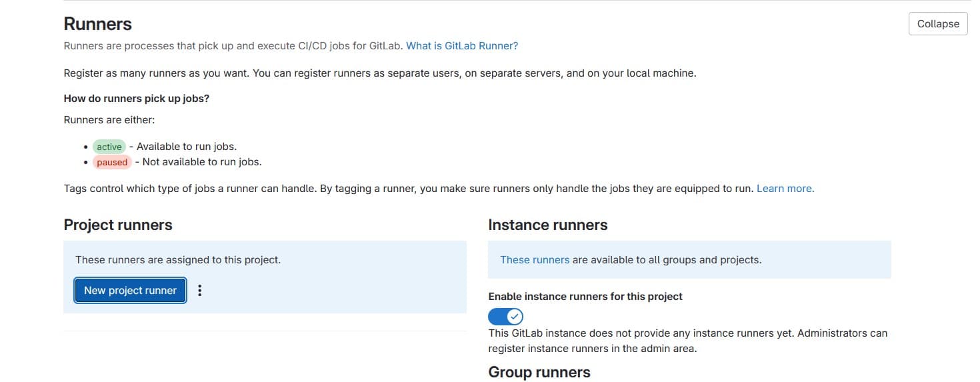Click 'Enable instance runners for this project' label
The width and height of the screenshot is (980, 382).
(x=585, y=297)
